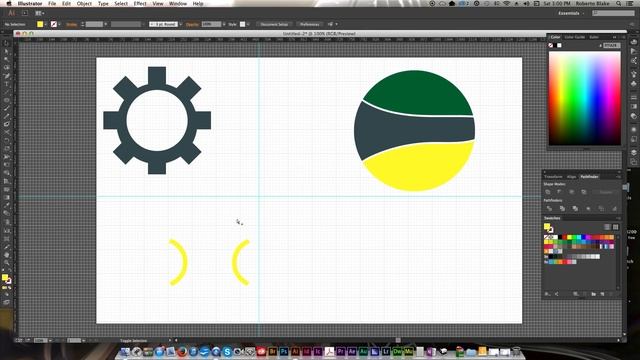Viewport: 640px width, 360px height.
Task: Click Merge pathfinder icon
Action: pyautogui.click(x=575, y=209)
